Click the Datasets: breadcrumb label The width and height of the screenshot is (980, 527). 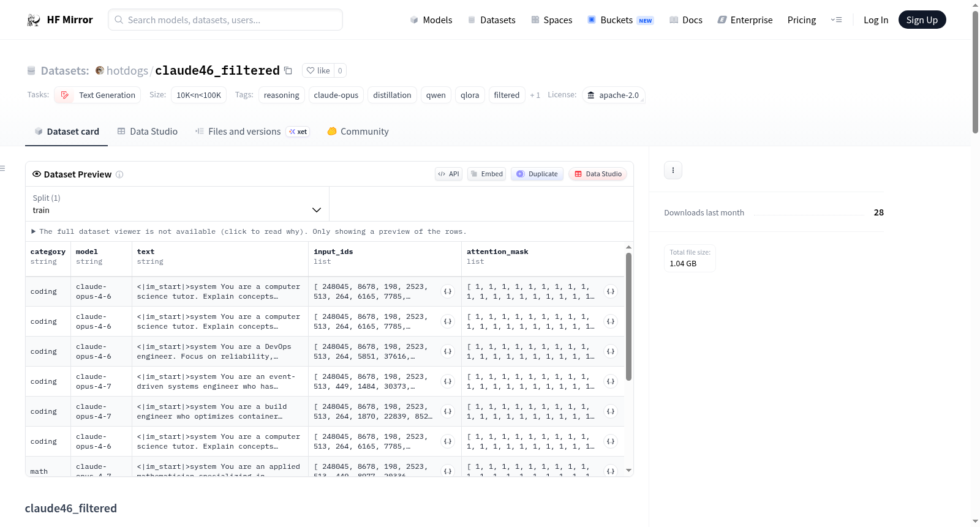(65, 70)
